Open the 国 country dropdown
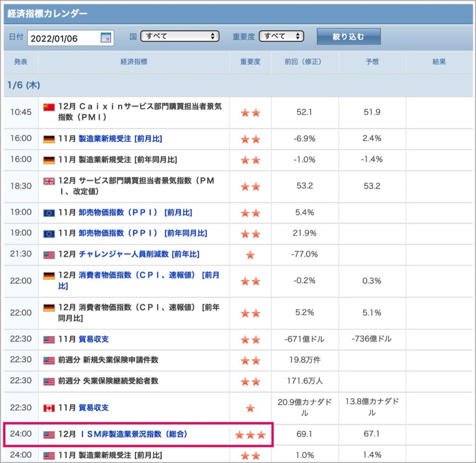Viewport: 476px width, 463px height. 180,36
